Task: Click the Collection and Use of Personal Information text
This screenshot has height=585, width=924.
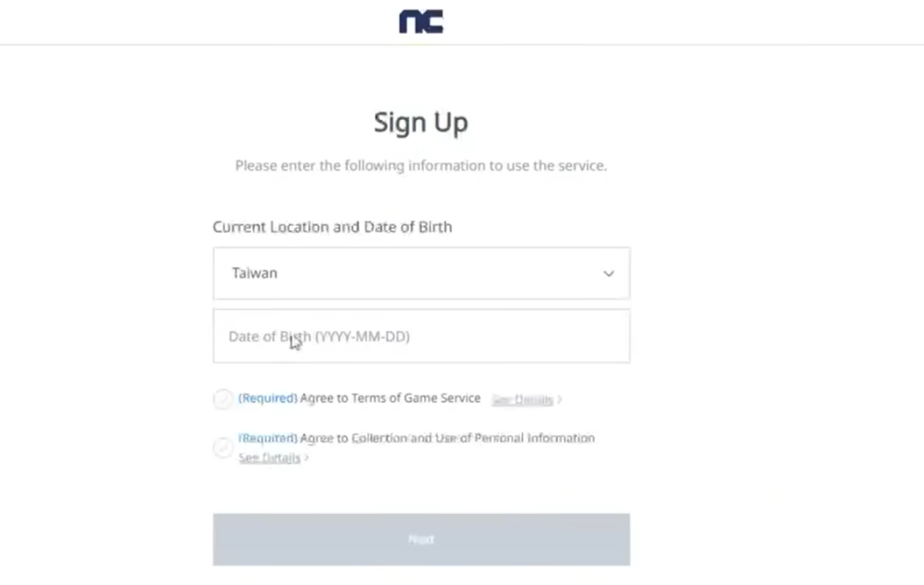Action: pyautogui.click(x=447, y=438)
